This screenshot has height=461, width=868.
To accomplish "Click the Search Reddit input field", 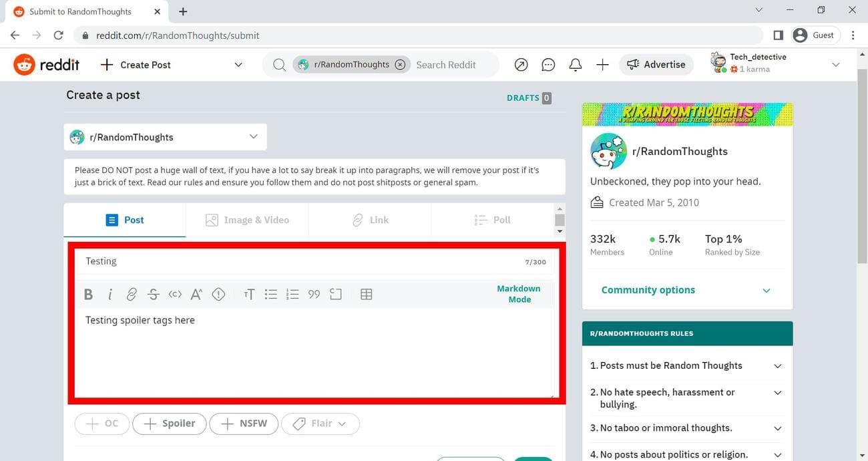I will coord(451,65).
